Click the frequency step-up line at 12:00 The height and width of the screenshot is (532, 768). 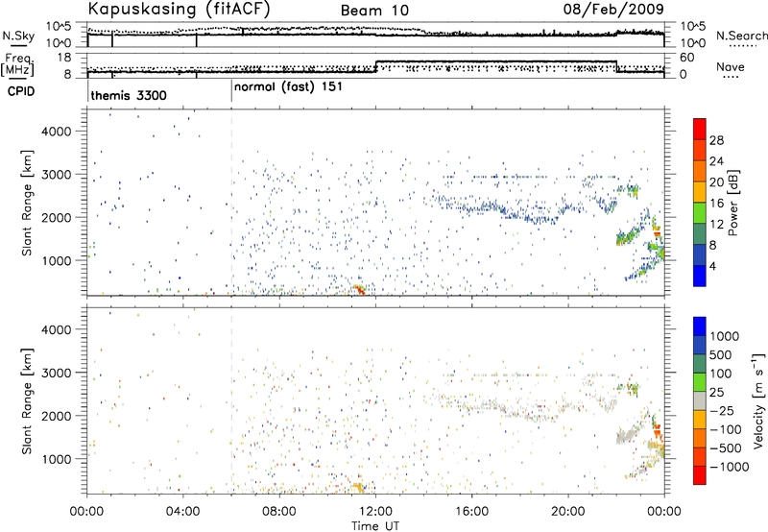375,66
